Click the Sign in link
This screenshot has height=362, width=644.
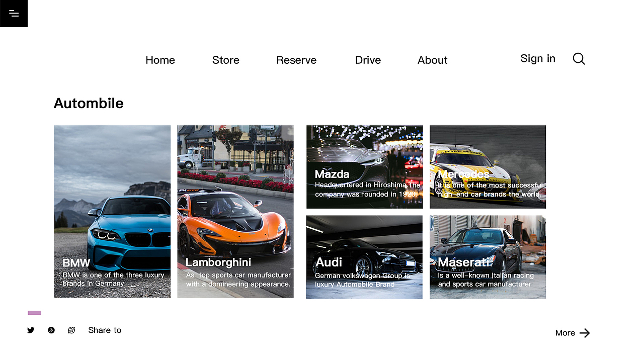coord(538,58)
